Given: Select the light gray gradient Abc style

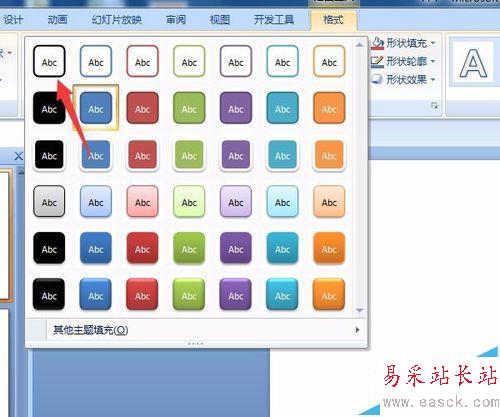Looking at the screenshot, I should tap(49, 201).
